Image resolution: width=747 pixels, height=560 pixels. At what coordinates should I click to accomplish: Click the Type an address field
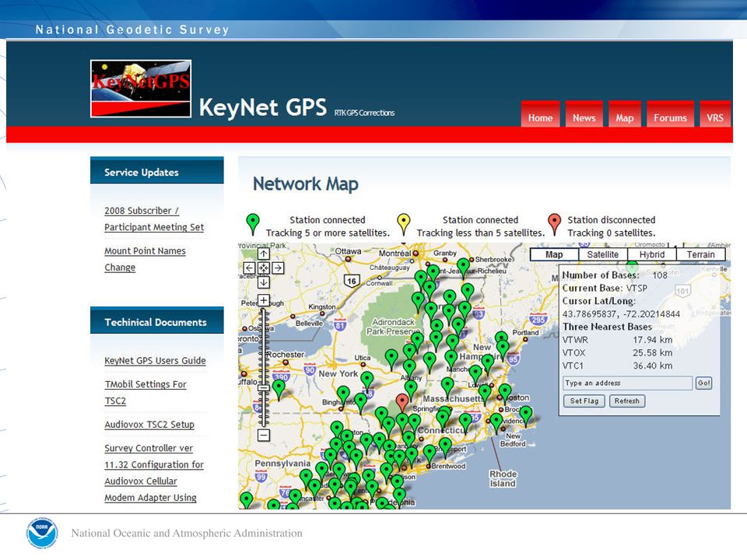(627, 383)
